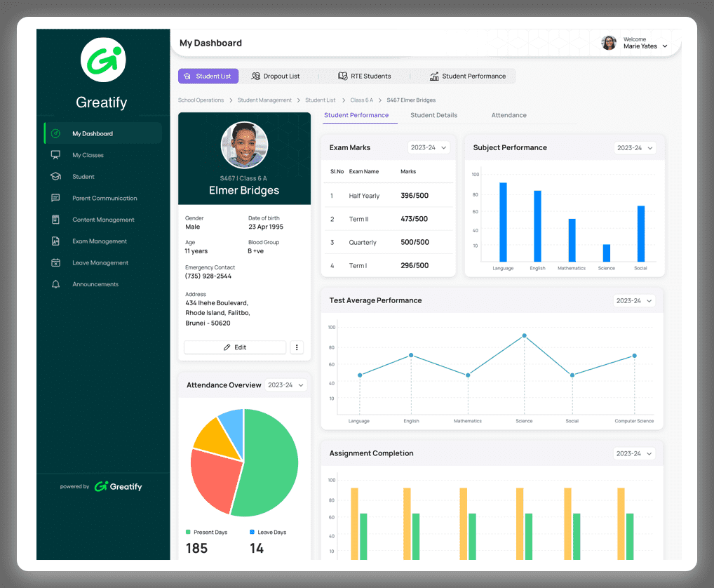The height and width of the screenshot is (588, 714).
Task: Click the Parent Communication chat icon
Action: click(55, 198)
